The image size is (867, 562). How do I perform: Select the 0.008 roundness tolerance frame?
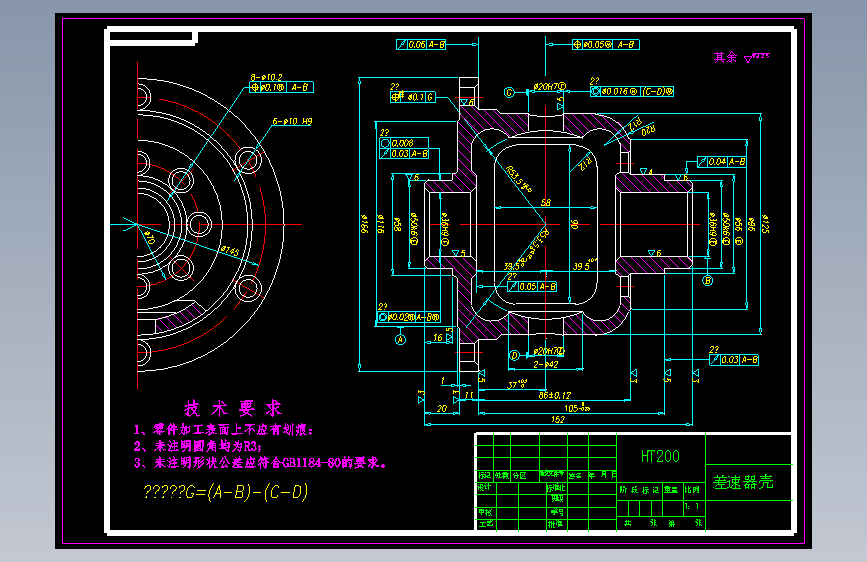click(x=404, y=143)
